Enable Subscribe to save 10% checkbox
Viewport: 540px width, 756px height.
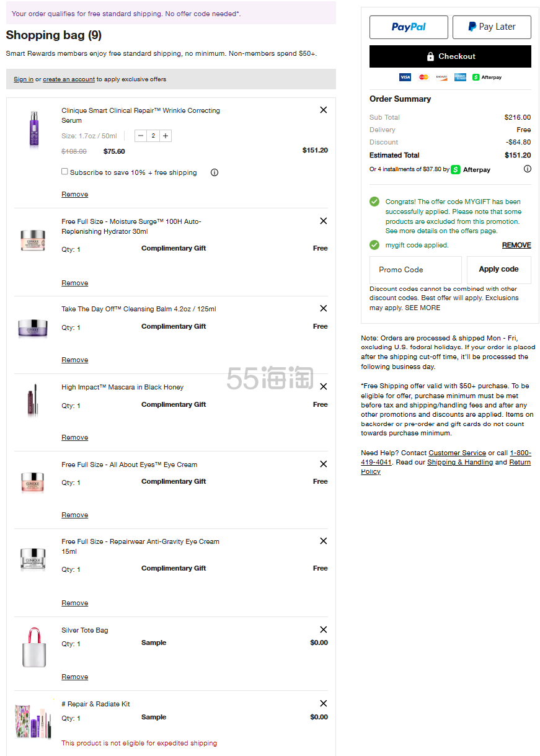coord(64,172)
